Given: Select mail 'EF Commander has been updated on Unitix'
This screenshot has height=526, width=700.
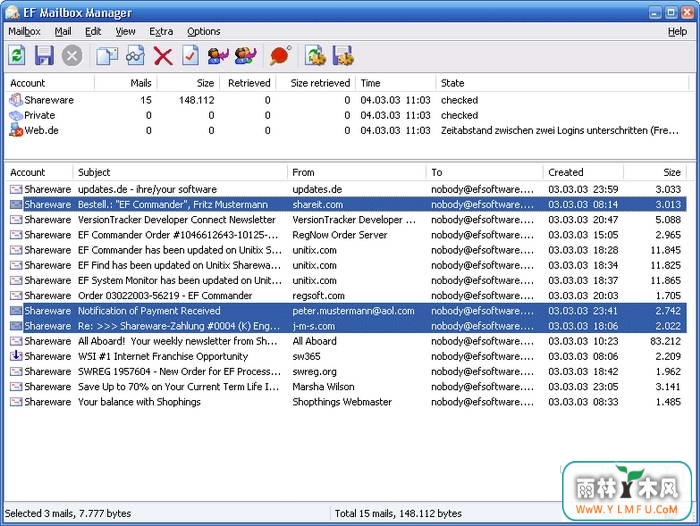Looking at the screenshot, I should click(x=346, y=250).
